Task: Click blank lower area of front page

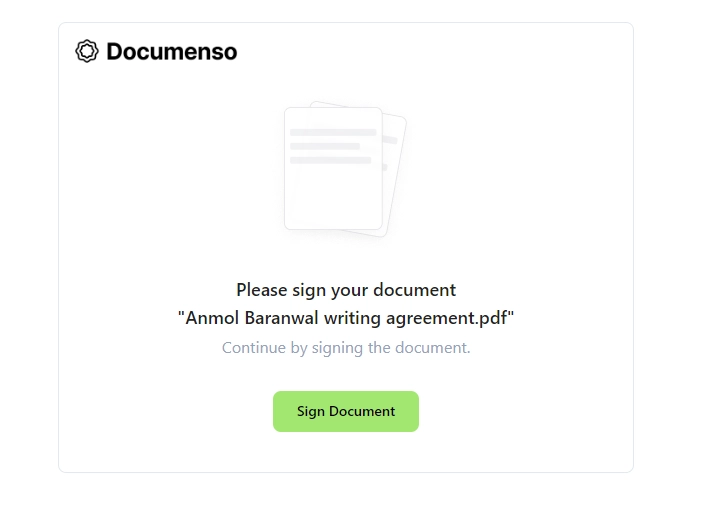Action: pos(333,199)
